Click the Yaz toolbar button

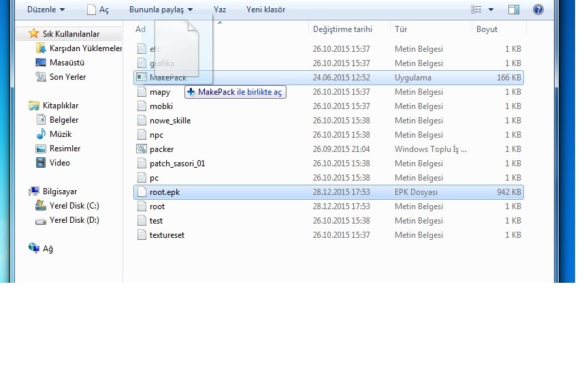tap(220, 10)
